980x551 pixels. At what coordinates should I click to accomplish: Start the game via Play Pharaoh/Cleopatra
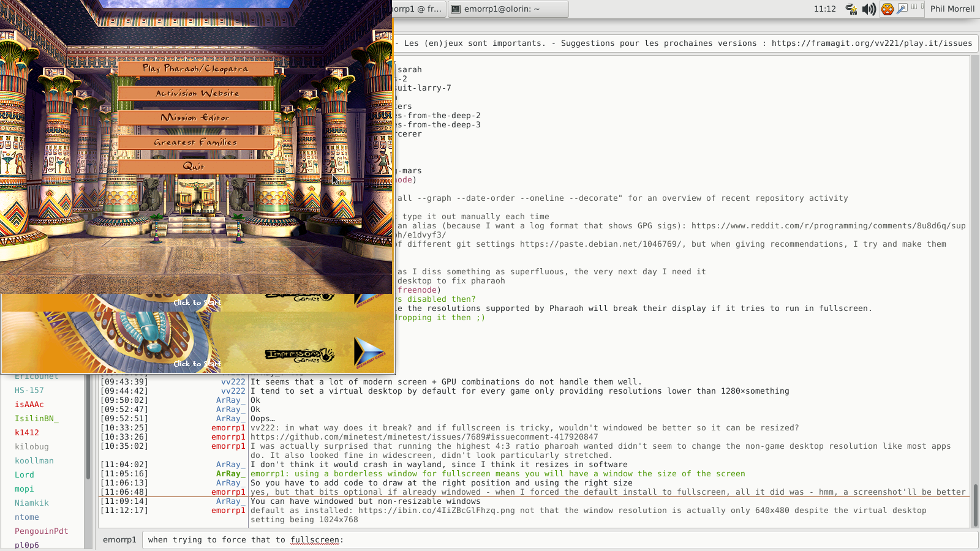point(195,69)
